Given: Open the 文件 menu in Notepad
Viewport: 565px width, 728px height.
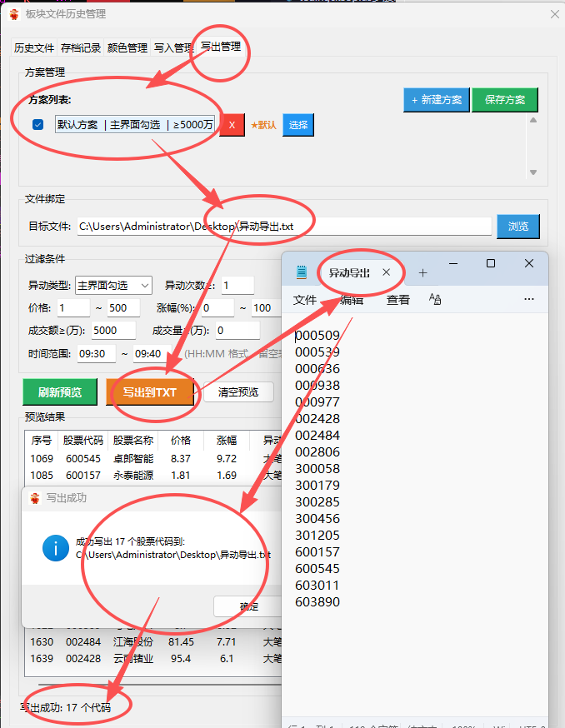Looking at the screenshot, I should [305, 300].
